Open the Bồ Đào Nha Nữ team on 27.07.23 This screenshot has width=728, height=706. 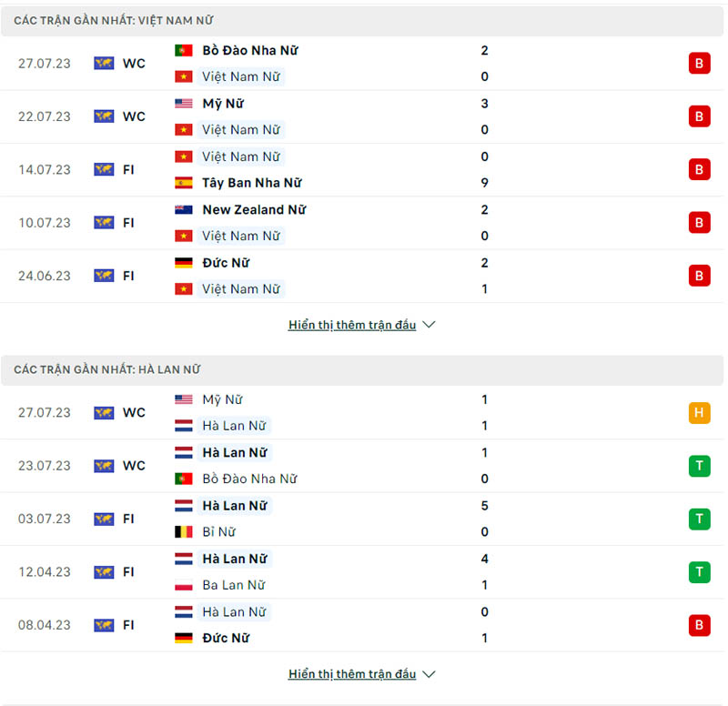(x=250, y=51)
